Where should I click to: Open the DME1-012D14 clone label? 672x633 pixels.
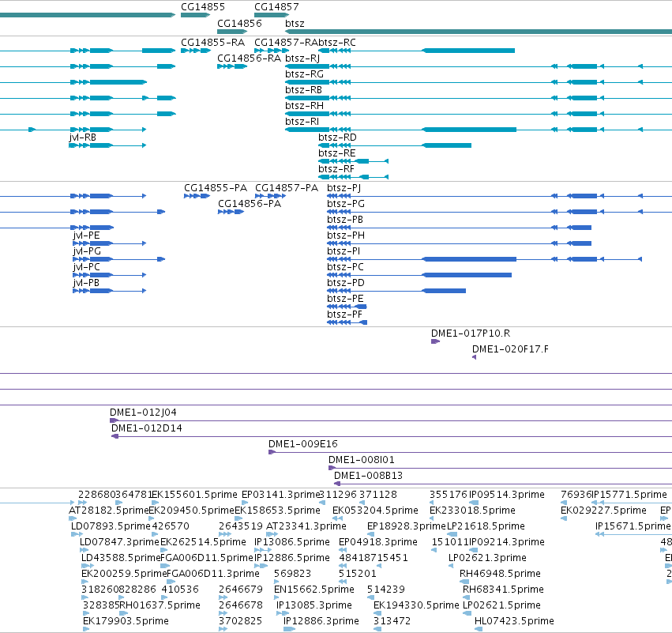coord(147,428)
